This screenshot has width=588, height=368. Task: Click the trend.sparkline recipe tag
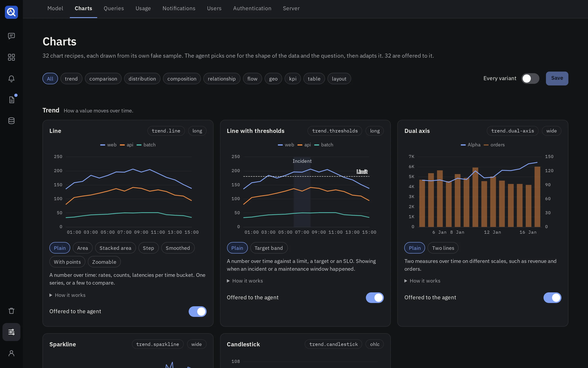click(157, 344)
